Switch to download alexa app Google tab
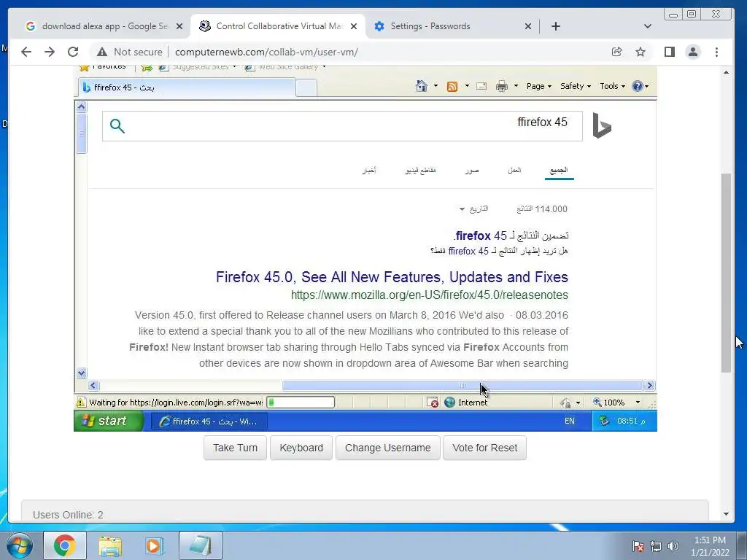 pos(103,26)
